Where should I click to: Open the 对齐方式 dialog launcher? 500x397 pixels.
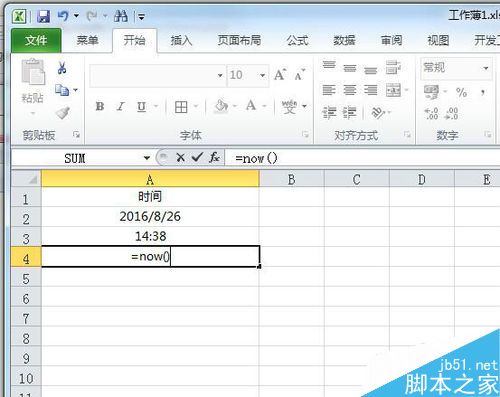click(x=407, y=134)
